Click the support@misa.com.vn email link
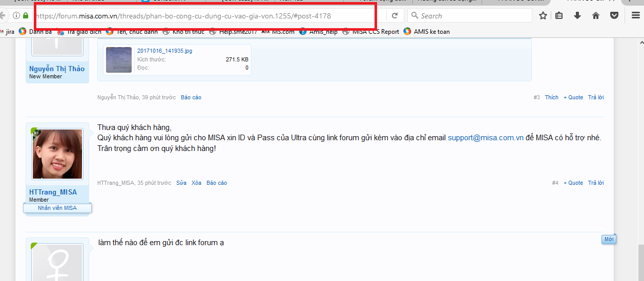This screenshot has height=281, width=644. tap(486, 138)
